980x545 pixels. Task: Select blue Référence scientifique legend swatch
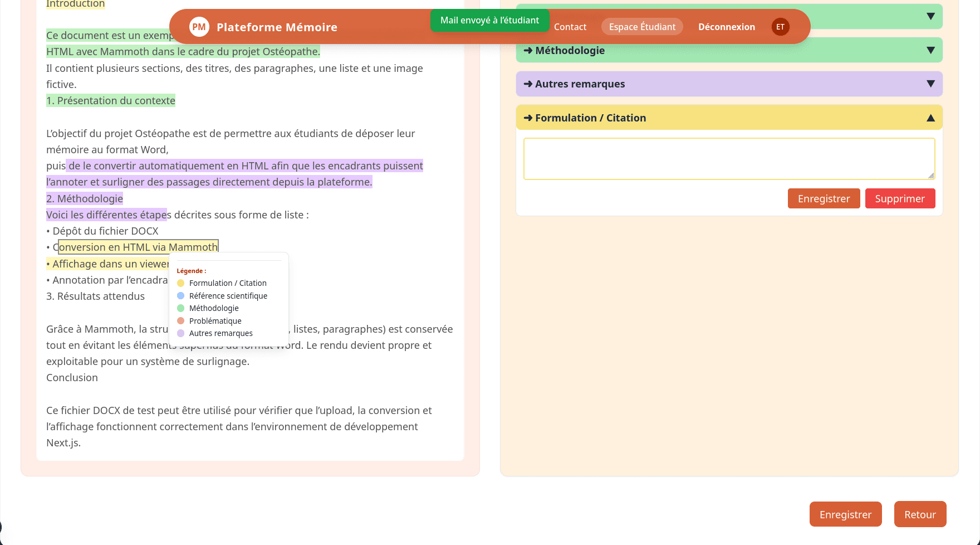pos(180,296)
